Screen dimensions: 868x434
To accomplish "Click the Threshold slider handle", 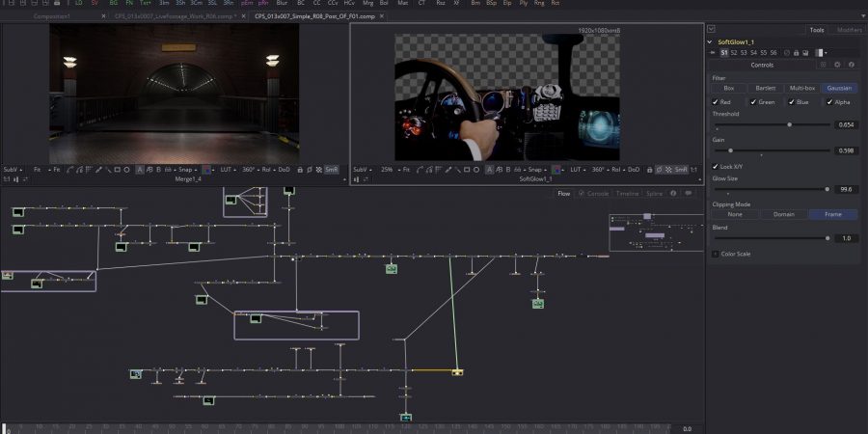I will click(x=790, y=124).
